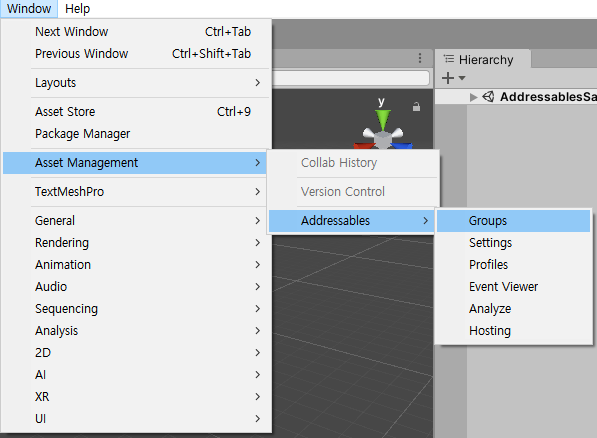Expand the UI submenu
The width and height of the screenshot is (597, 438).
coord(136,419)
